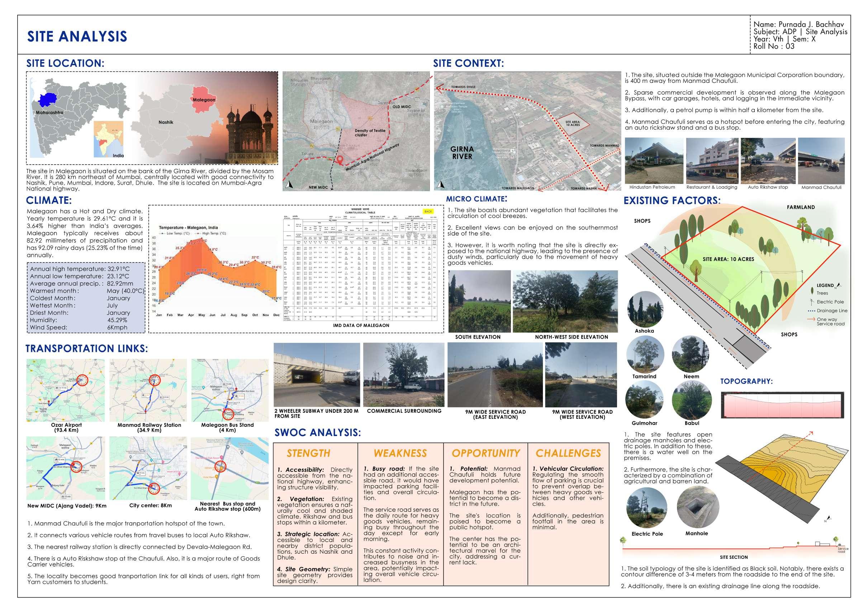
Task: Select the STENGTH column heading in SWOC
Action: point(308,453)
